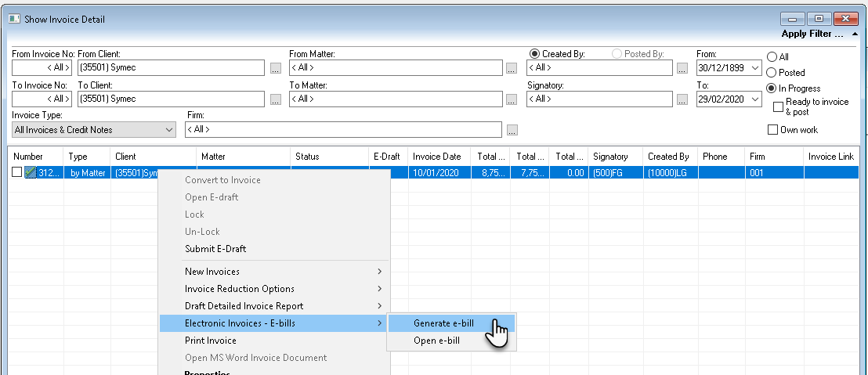The image size is (868, 375).
Task: Open the From Client browse button
Action: tap(276, 69)
